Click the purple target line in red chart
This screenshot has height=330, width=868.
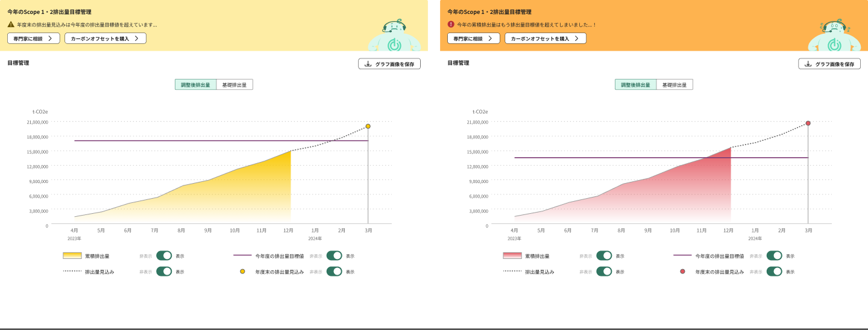coord(603,158)
